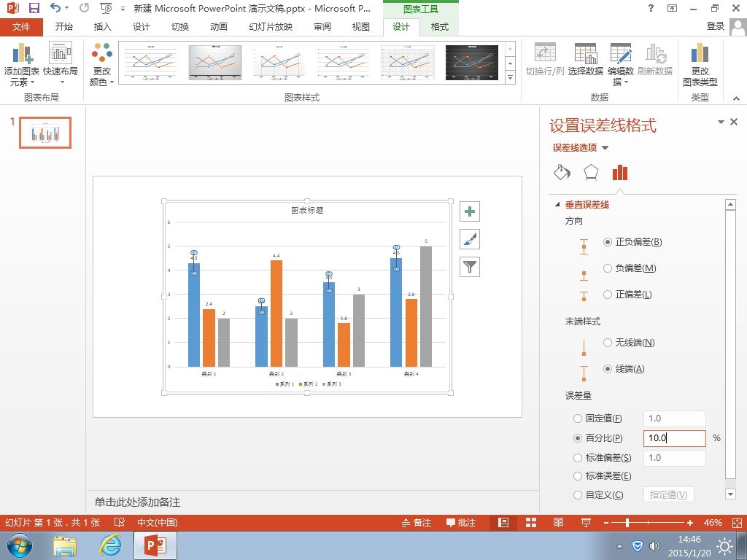Click the 百分比 value input field
The image size is (747, 560).
click(x=674, y=438)
